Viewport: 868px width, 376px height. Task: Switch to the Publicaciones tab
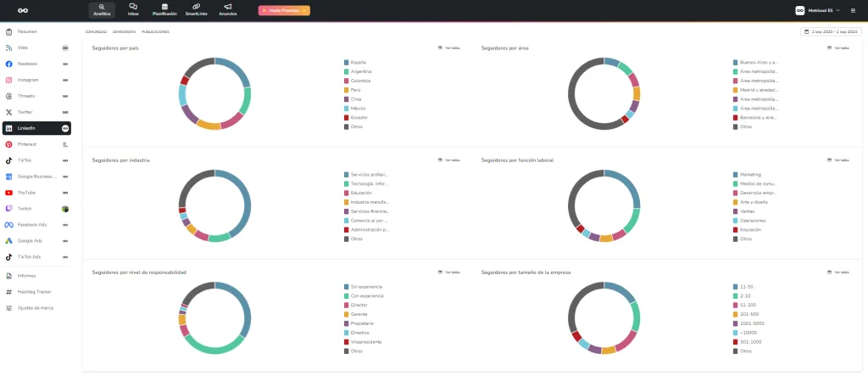point(155,31)
